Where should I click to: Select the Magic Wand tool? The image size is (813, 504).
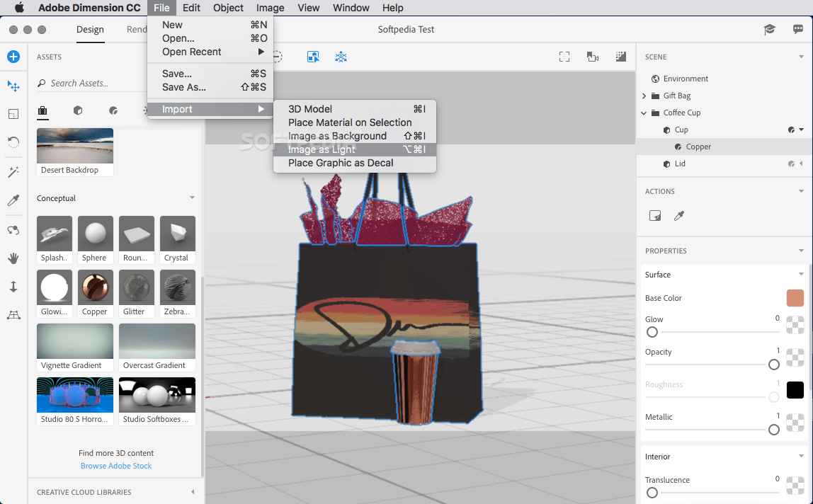click(x=13, y=172)
